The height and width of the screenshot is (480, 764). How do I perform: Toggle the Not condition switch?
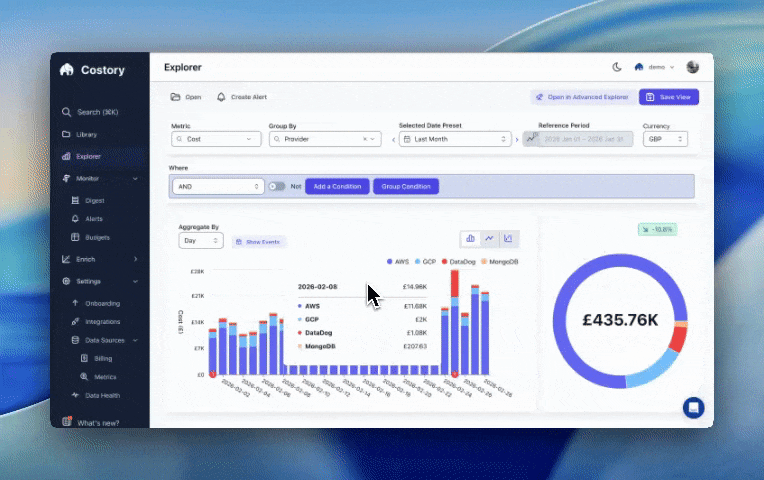tap(277, 187)
